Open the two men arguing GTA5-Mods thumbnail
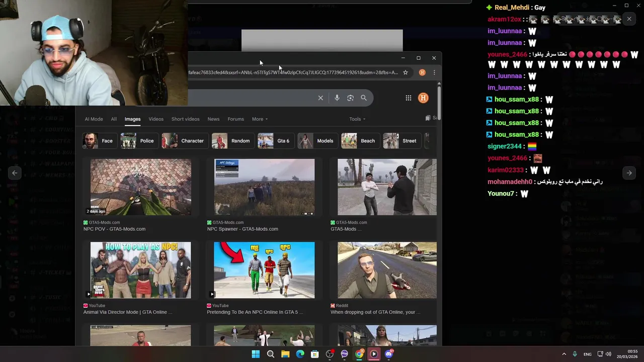 (387, 187)
